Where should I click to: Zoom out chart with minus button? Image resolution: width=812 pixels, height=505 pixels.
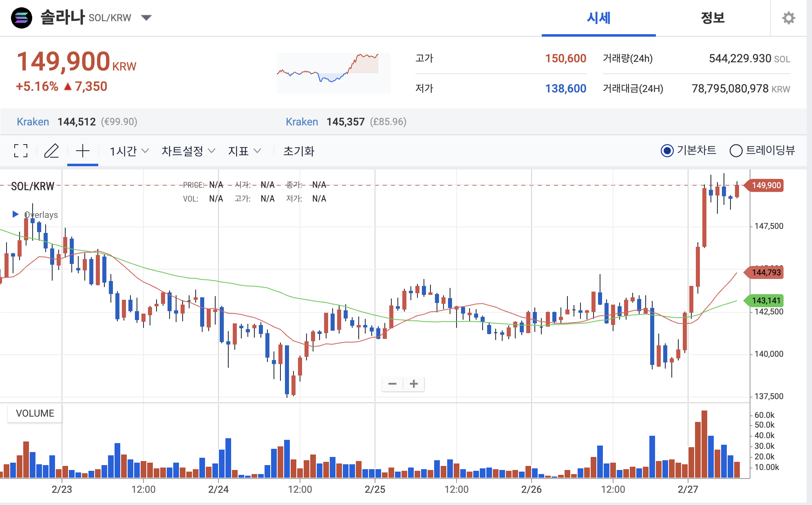[393, 384]
